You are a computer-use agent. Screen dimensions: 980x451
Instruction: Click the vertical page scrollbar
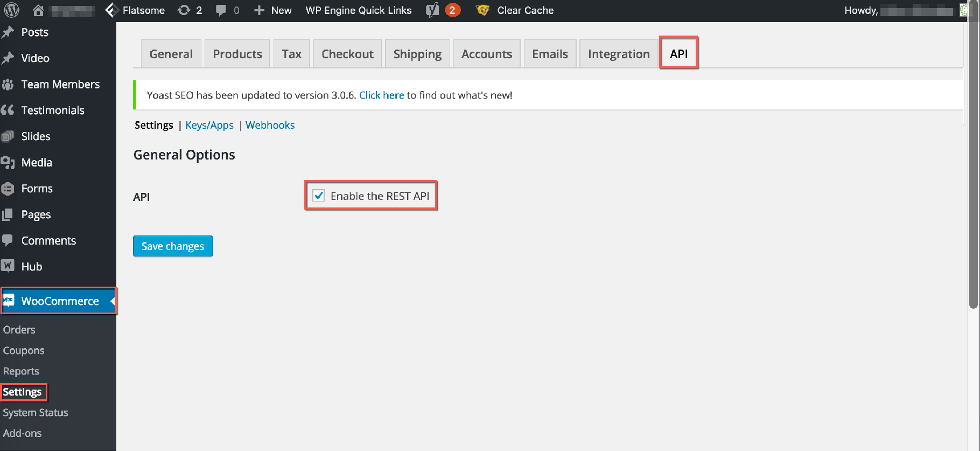click(x=972, y=162)
